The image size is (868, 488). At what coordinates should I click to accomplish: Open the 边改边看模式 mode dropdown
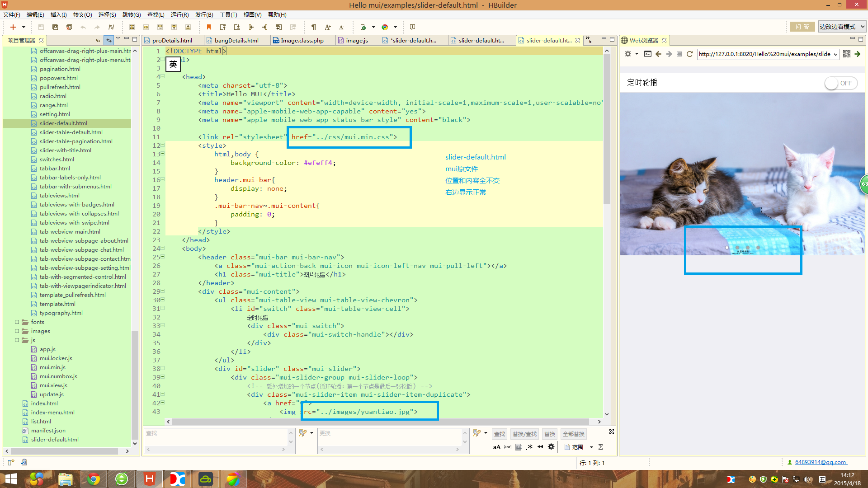[842, 27]
